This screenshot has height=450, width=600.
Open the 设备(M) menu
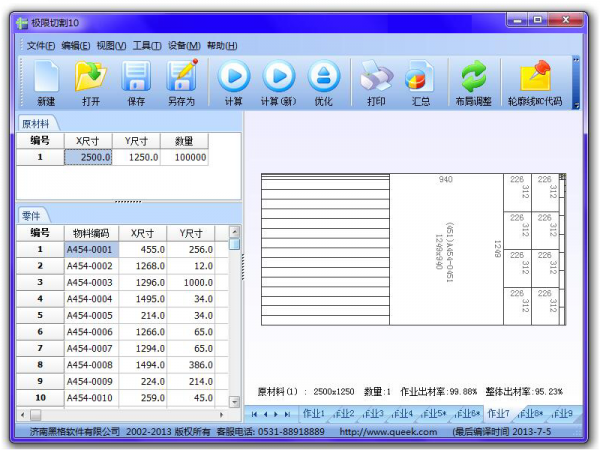pos(184,46)
